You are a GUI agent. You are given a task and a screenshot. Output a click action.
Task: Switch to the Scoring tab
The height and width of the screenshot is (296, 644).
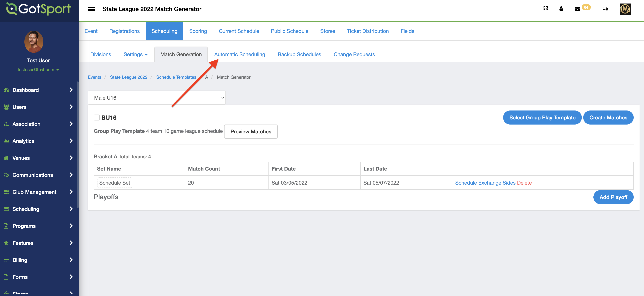click(x=198, y=31)
